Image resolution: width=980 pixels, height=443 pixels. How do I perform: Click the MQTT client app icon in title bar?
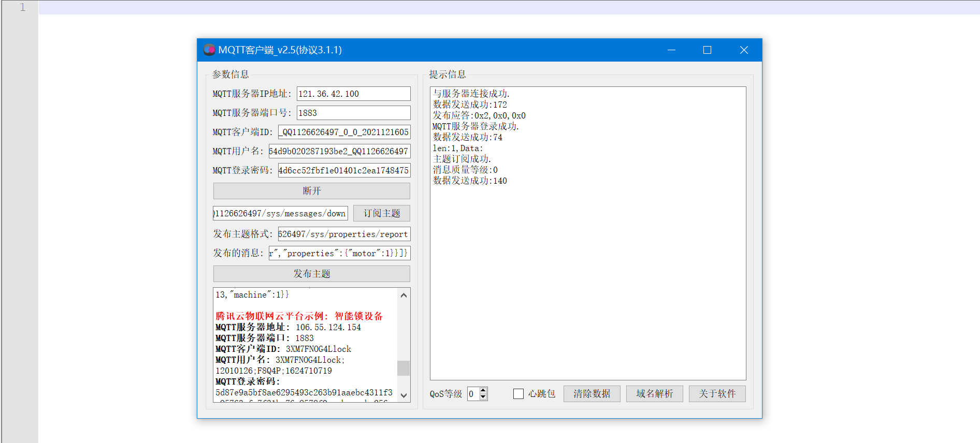pyautogui.click(x=209, y=50)
